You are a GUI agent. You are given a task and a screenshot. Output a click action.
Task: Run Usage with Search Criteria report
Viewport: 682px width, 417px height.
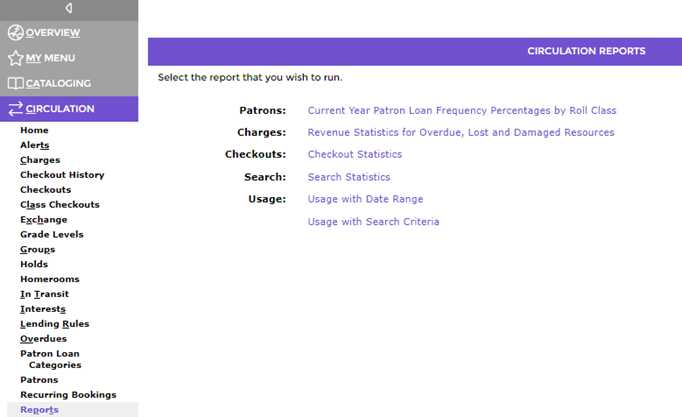coord(373,222)
